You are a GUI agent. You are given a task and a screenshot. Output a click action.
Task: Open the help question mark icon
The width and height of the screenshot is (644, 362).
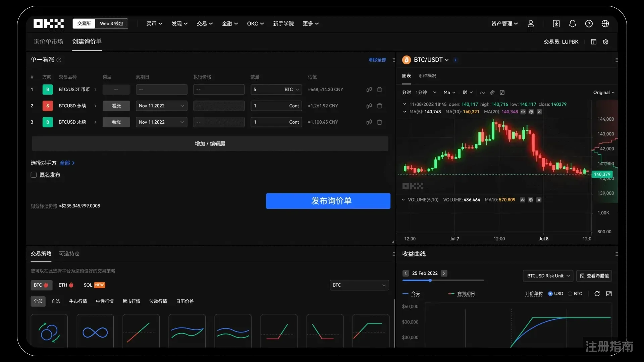589,23
